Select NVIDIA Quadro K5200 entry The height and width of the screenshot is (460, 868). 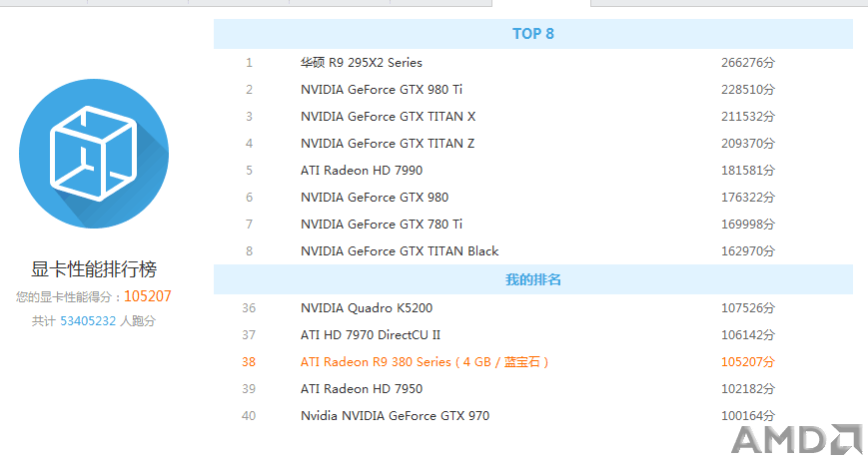tap(367, 308)
